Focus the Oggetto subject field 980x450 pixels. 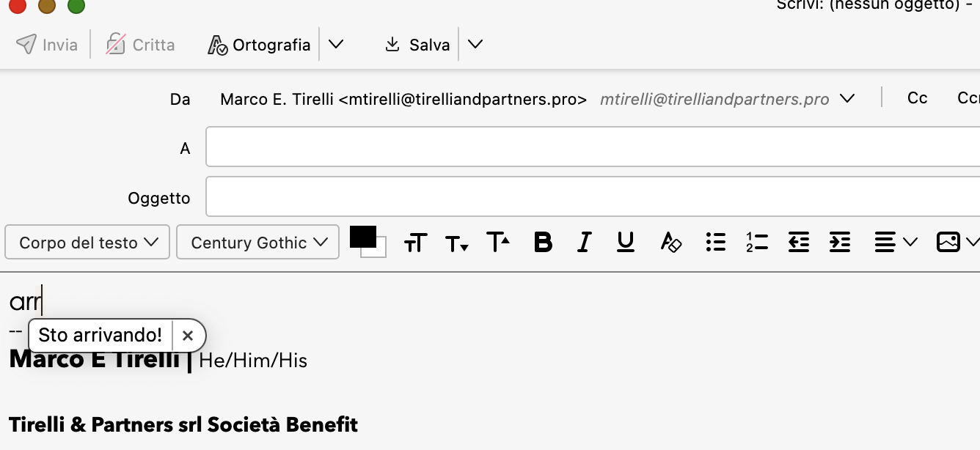(x=587, y=197)
